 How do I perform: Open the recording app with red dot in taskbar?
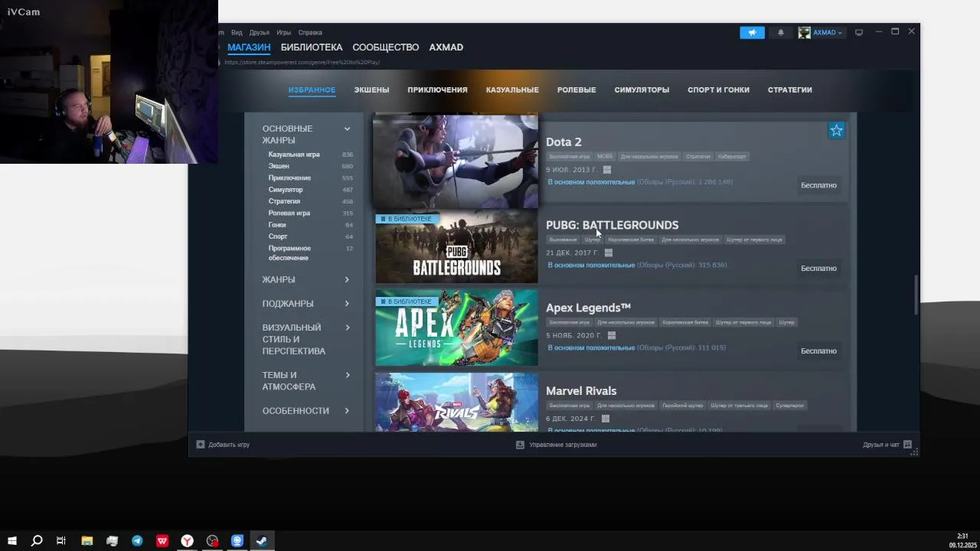[x=212, y=540]
